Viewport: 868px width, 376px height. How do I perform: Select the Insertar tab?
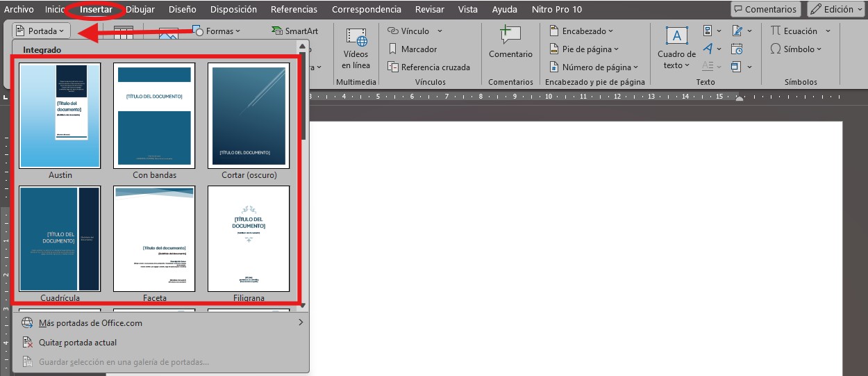(96, 10)
